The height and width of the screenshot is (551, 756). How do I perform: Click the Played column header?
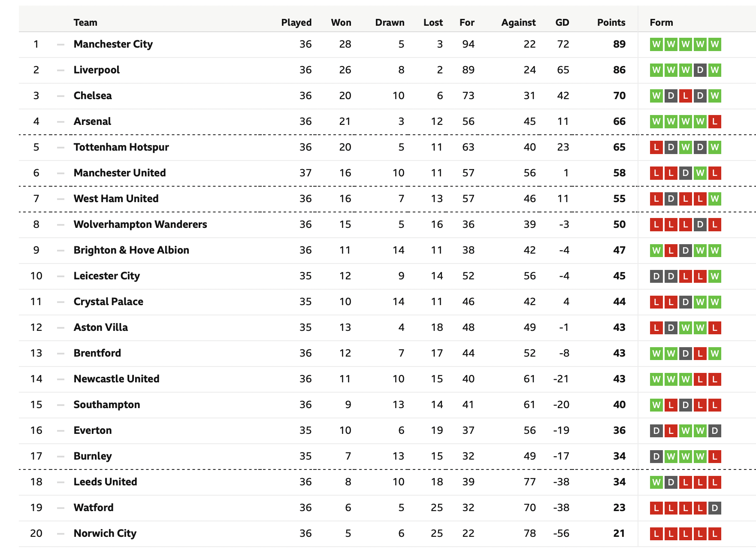[x=296, y=22]
